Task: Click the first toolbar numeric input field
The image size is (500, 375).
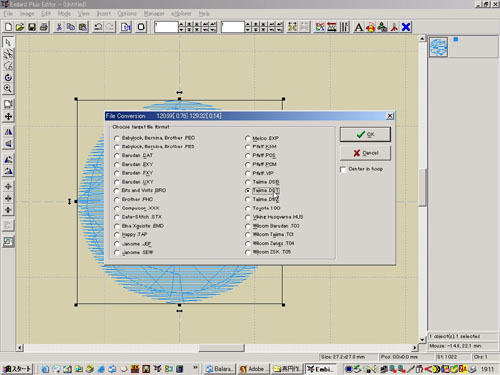Action: coord(166,27)
